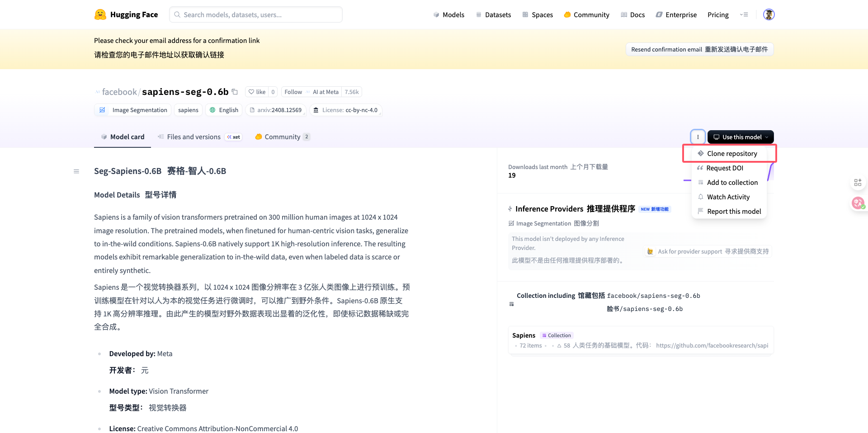Copy model name with the copy icon
This screenshot has width=868, height=433.
(x=235, y=92)
